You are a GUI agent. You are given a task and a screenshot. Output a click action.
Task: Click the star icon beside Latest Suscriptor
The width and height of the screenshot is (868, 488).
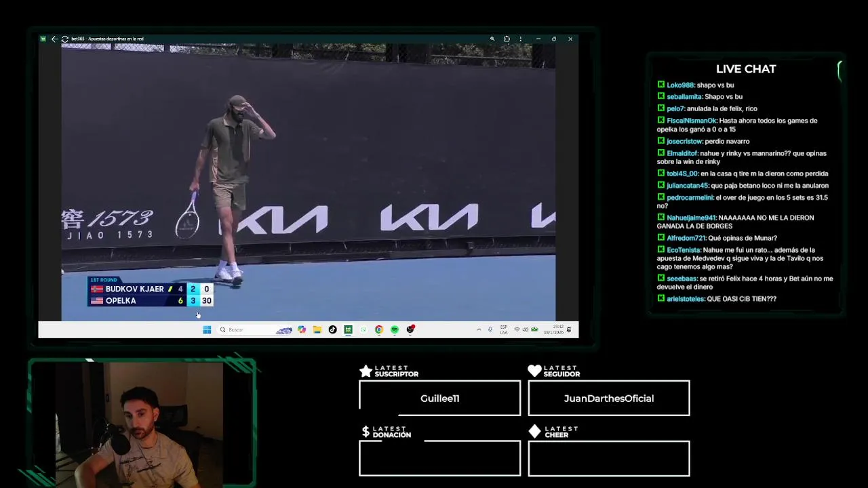point(366,371)
